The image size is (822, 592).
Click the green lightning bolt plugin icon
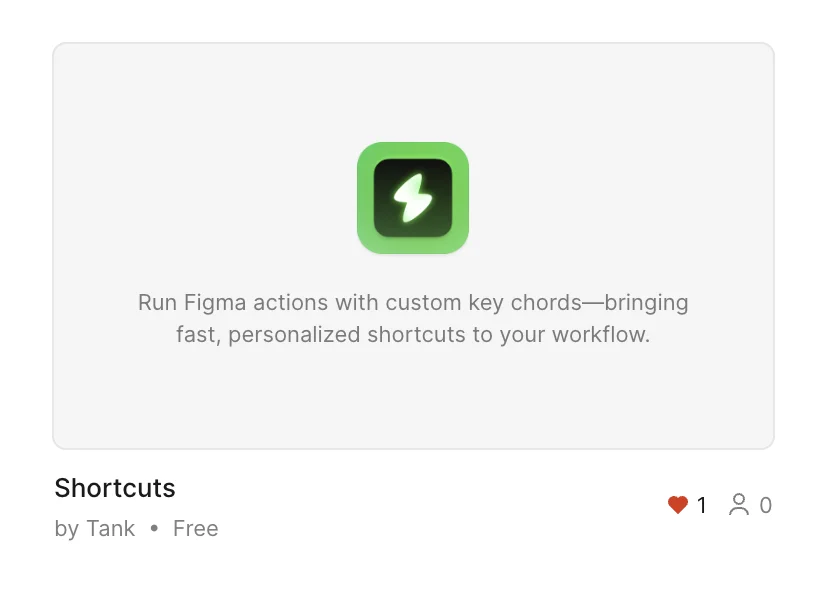coord(412,198)
